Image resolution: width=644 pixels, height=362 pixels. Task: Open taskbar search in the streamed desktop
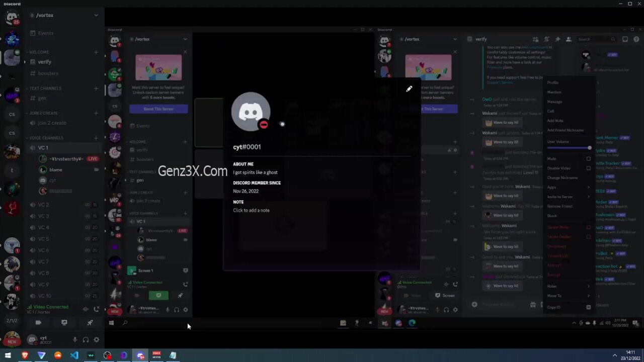[125, 323]
